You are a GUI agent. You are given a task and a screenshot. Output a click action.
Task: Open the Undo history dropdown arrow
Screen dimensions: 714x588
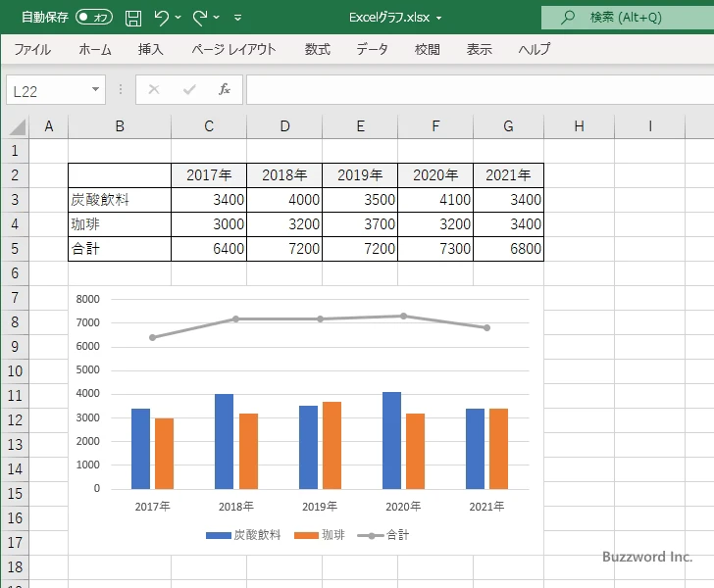[x=178, y=18]
